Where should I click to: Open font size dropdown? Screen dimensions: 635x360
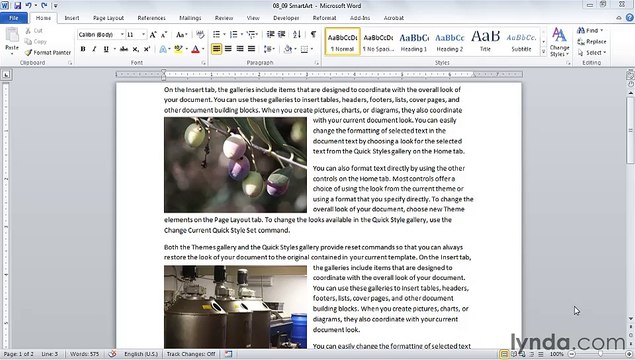143,35
